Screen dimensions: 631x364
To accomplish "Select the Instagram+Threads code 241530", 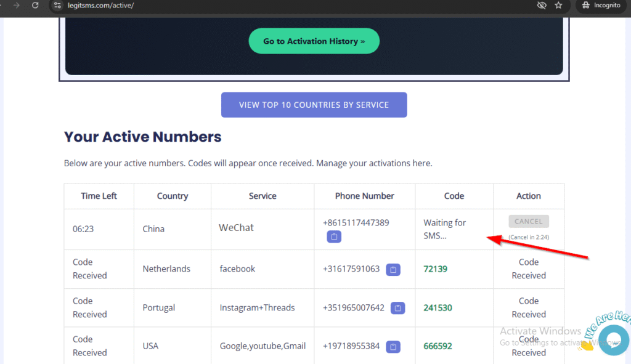I will [438, 307].
